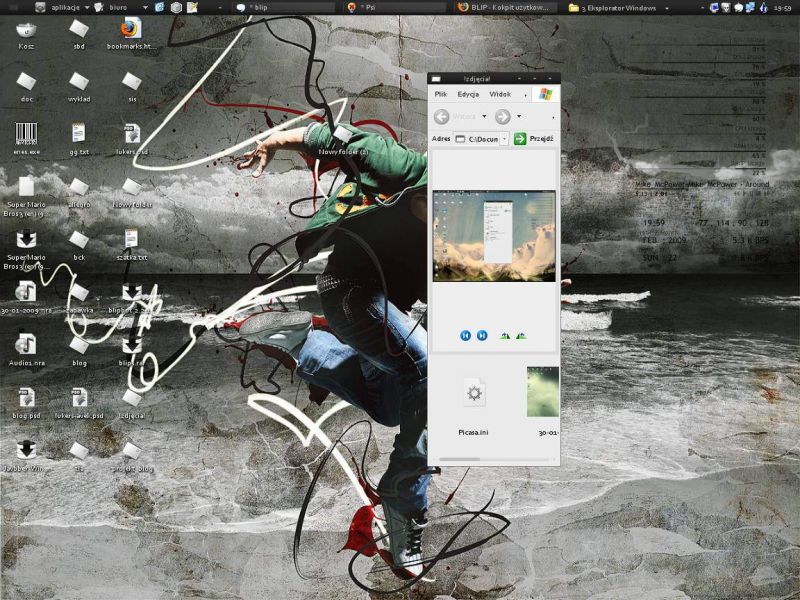Select the wykład folder icon

click(79, 82)
